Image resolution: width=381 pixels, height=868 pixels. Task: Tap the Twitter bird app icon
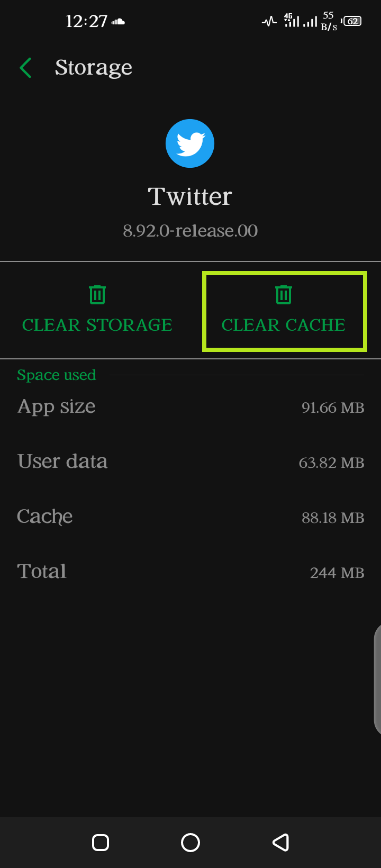(x=190, y=143)
